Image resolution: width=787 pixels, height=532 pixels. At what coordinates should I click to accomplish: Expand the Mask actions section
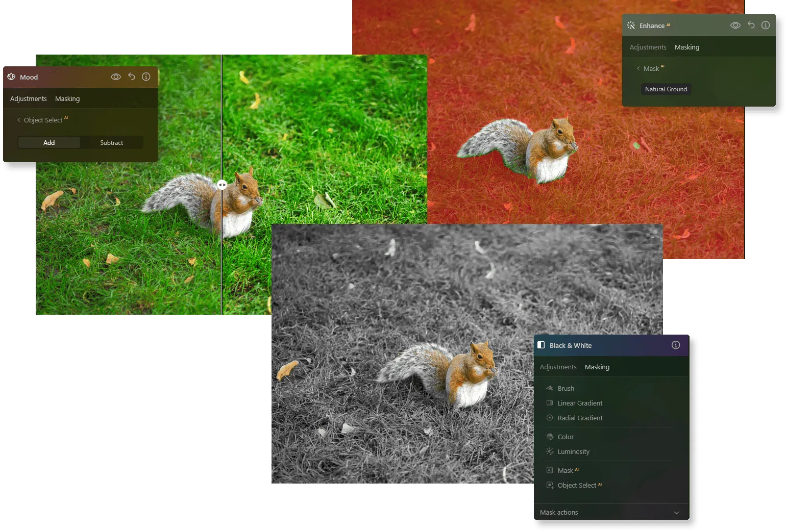(x=676, y=513)
